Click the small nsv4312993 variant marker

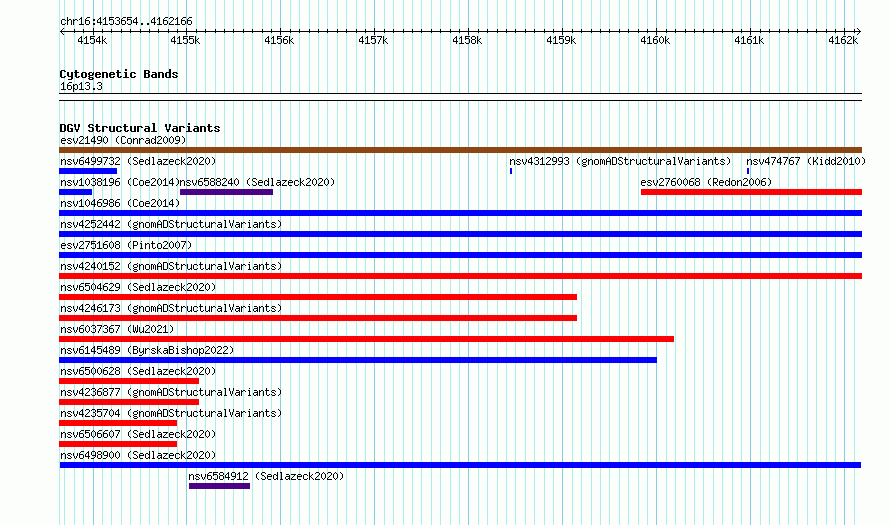pos(511,171)
